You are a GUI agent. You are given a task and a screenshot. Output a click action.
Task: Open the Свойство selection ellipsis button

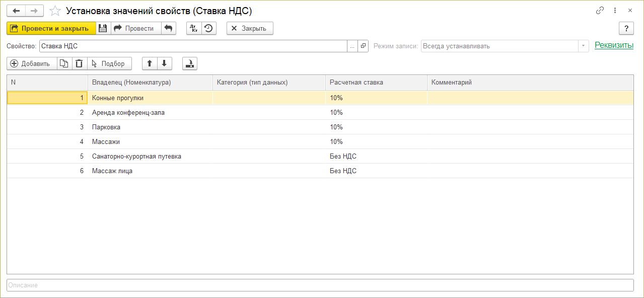pos(352,46)
